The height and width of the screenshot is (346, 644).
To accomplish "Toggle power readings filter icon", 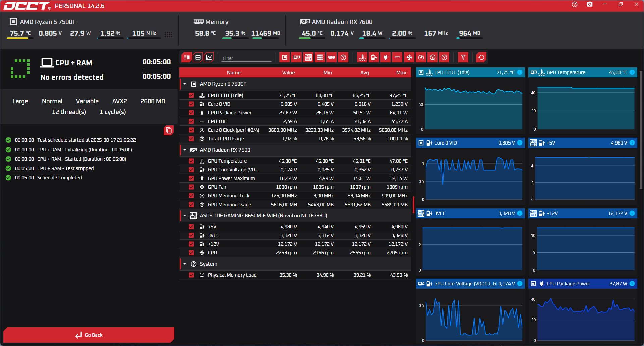I will point(386,57).
